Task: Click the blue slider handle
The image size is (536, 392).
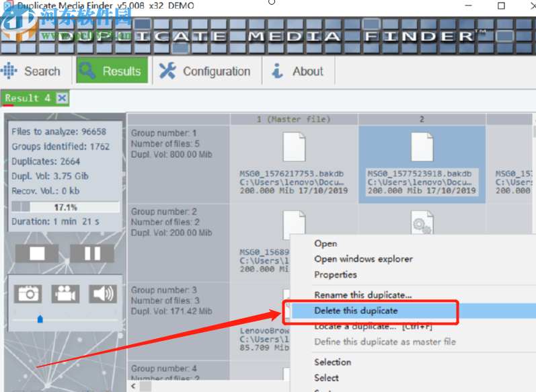Action: [x=40, y=319]
